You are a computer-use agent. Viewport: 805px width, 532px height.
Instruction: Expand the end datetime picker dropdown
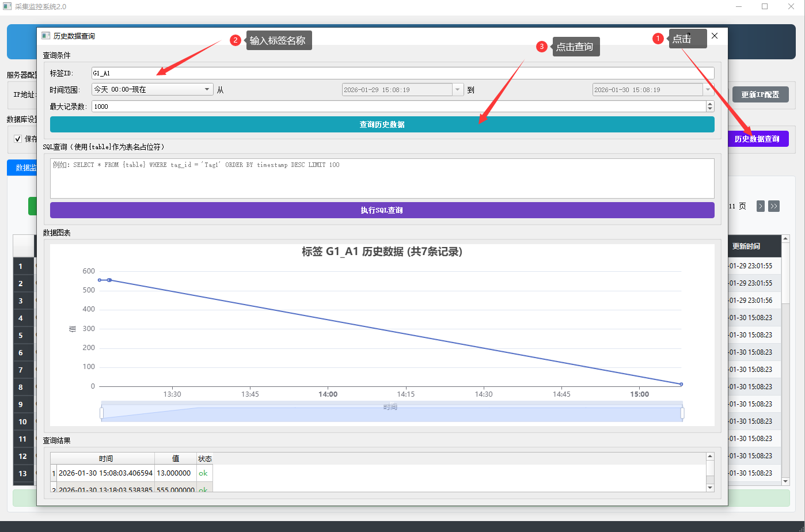tap(708, 90)
